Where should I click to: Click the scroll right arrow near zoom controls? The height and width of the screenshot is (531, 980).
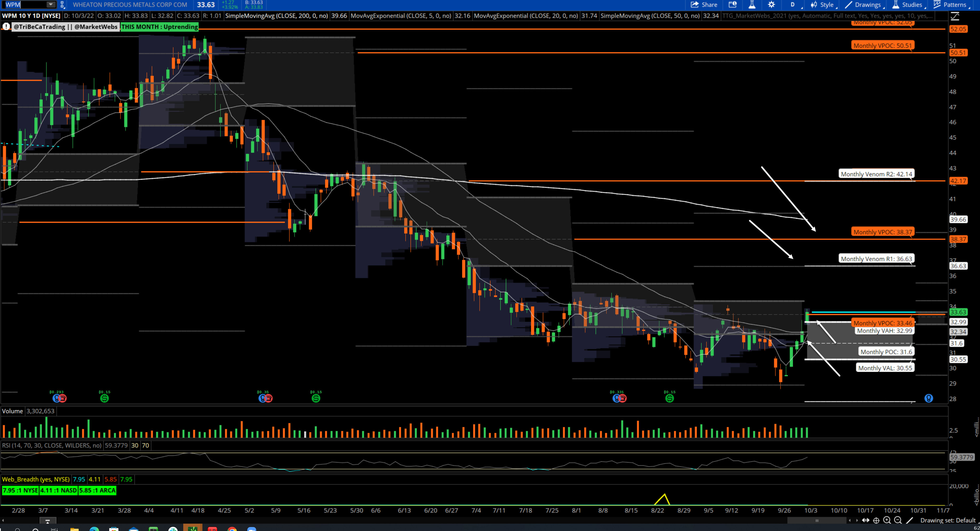click(857, 520)
